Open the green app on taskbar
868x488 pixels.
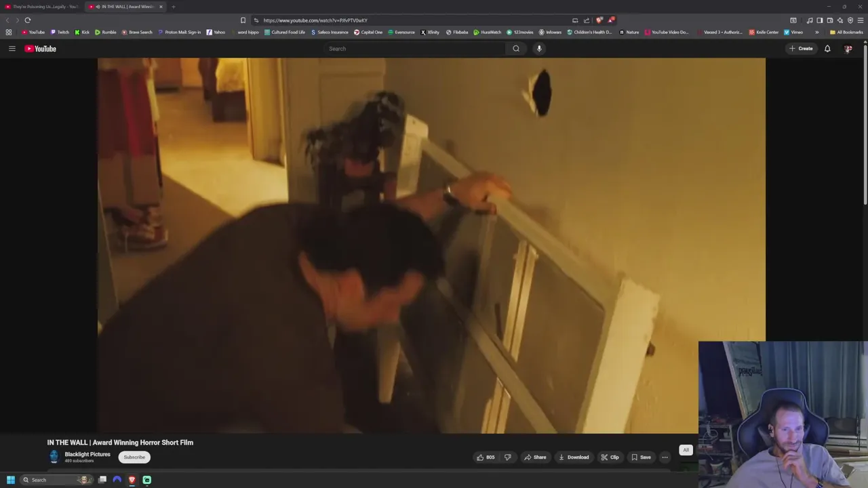pyautogui.click(x=146, y=480)
